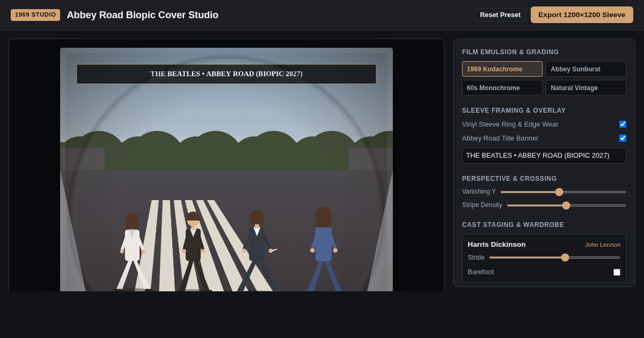Click the Abbey Road Biopic Cover Studio title
The width and height of the screenshot is (644, 338).
pyautogui.click(x=143, y=15)
